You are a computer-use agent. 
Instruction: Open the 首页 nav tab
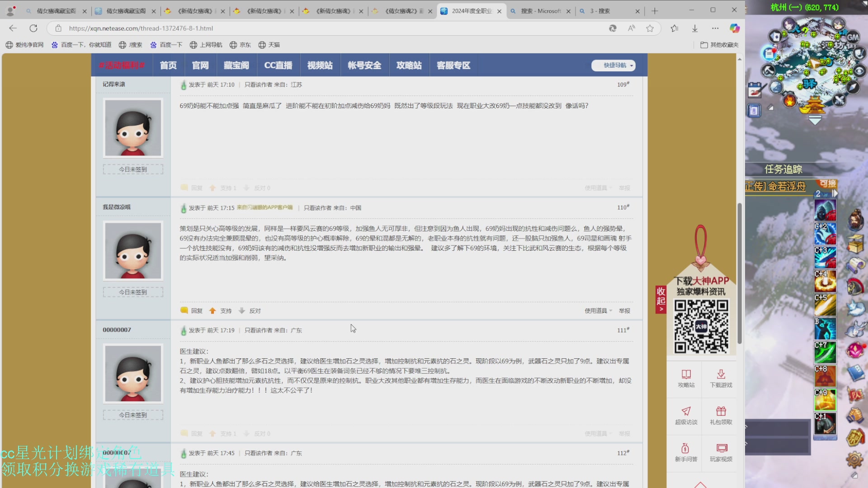pyautogui.click(x=168, y=66)
